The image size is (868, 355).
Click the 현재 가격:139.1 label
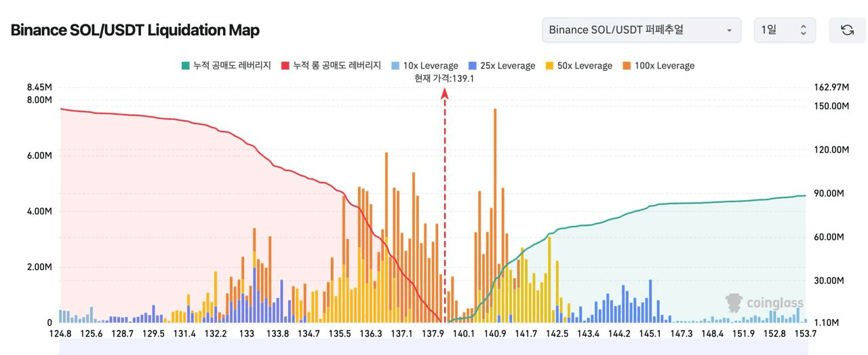(444, 79)
